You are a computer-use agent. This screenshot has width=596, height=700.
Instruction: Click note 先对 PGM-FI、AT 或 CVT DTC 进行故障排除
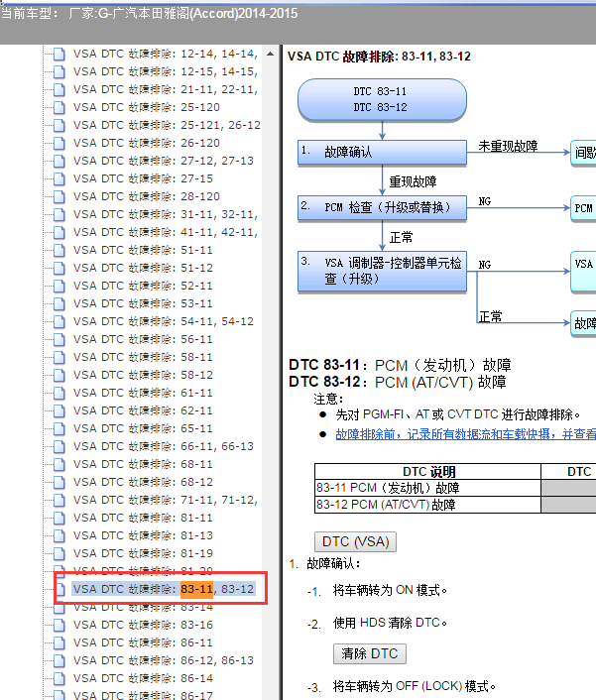tap(458, 414)
